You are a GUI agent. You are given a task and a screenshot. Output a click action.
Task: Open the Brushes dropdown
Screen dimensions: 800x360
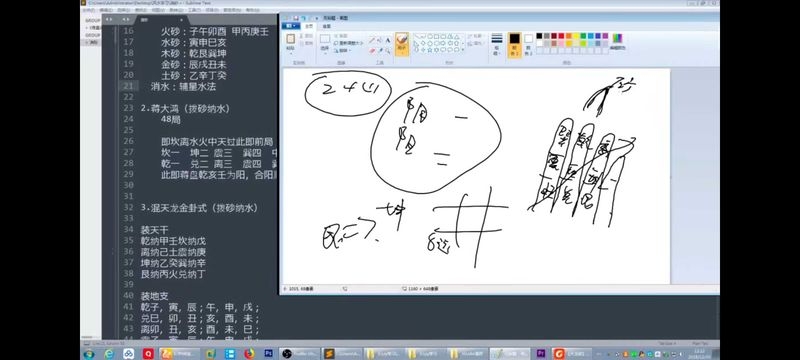(x=402, y=44)
